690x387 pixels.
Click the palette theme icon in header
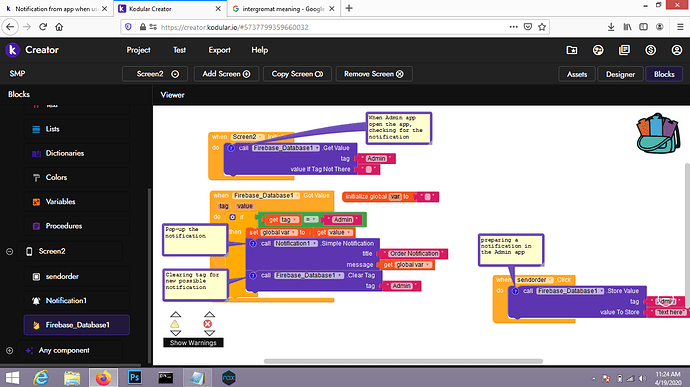598,50
